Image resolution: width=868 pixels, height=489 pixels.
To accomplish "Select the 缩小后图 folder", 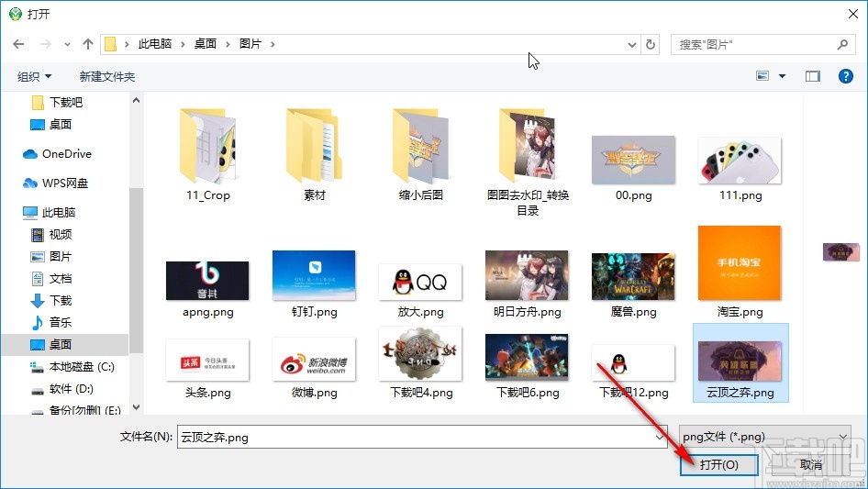I will (x=421, y=155).
